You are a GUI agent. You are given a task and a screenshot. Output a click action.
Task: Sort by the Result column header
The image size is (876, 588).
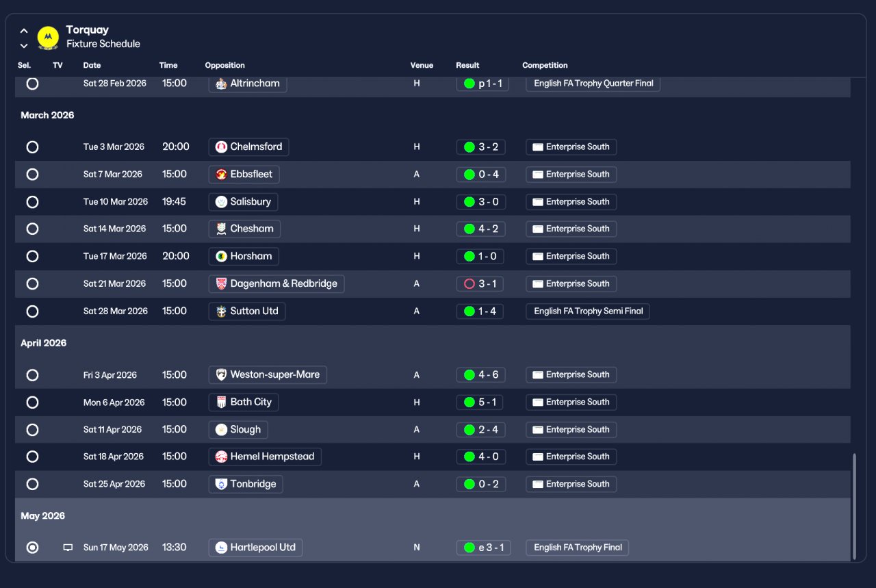click(467, 66)
